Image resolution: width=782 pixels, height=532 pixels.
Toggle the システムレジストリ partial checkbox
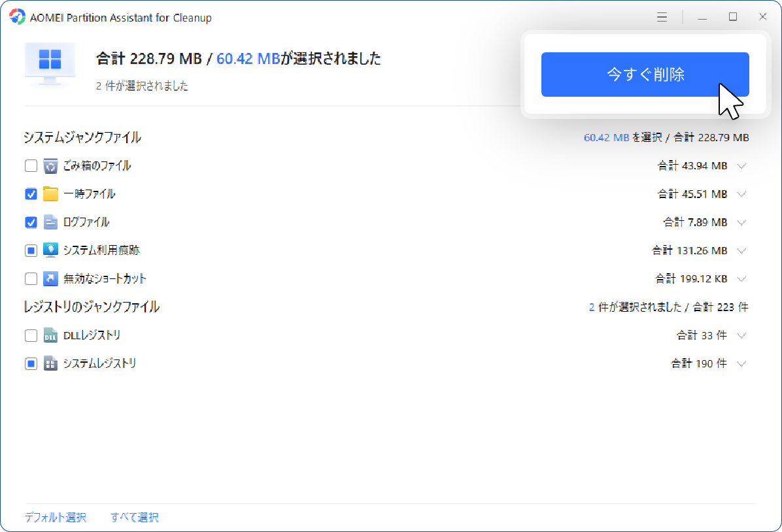pyautogui.click(x=31, y=363)
